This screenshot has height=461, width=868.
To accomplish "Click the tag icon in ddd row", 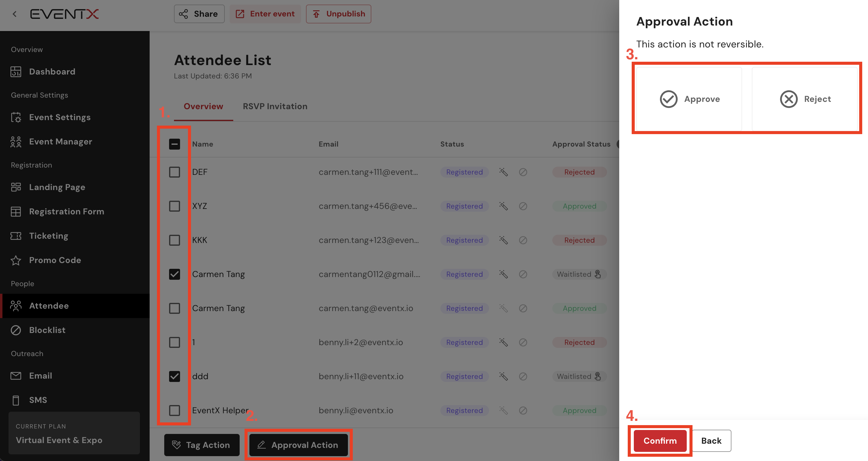I will 503,376.
